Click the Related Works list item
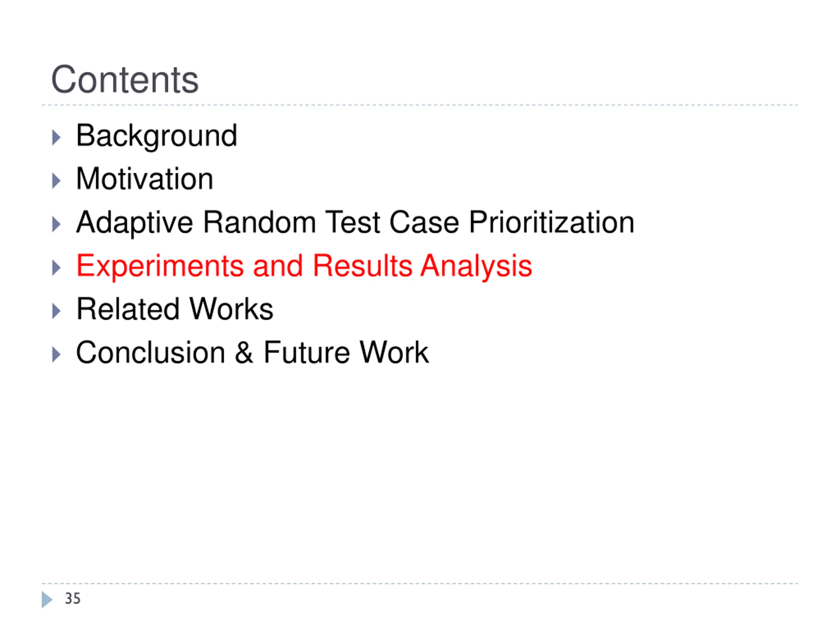 [175, 309]
